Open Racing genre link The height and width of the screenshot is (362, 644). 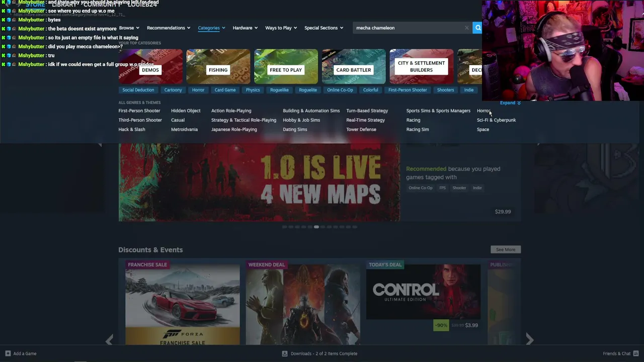[x=413, y=120]
